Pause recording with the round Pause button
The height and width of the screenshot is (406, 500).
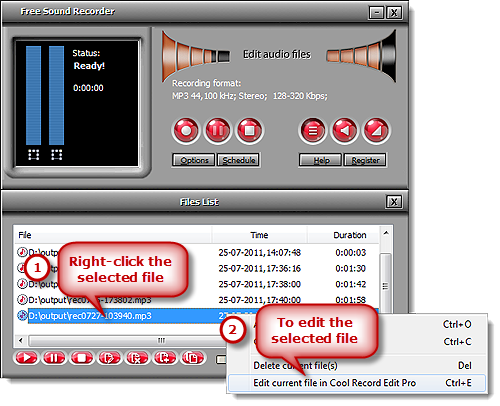pos(218,130)
